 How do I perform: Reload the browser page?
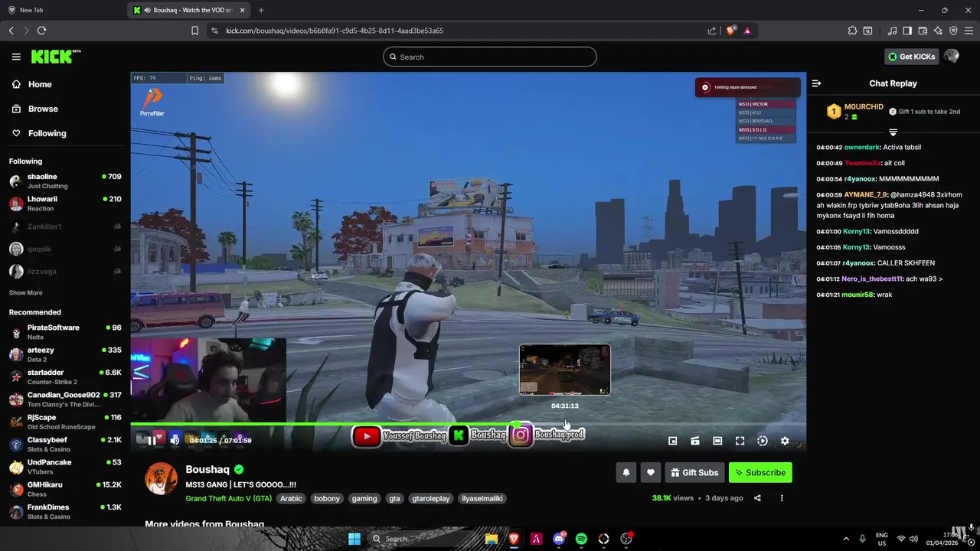click(x=41, y=31)
